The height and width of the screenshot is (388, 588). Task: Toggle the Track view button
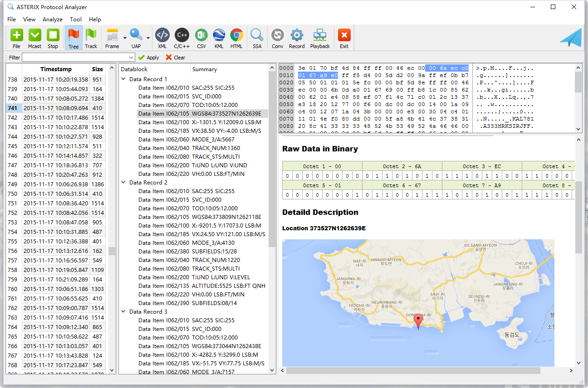pyautogui.click(x=91, y=39)
